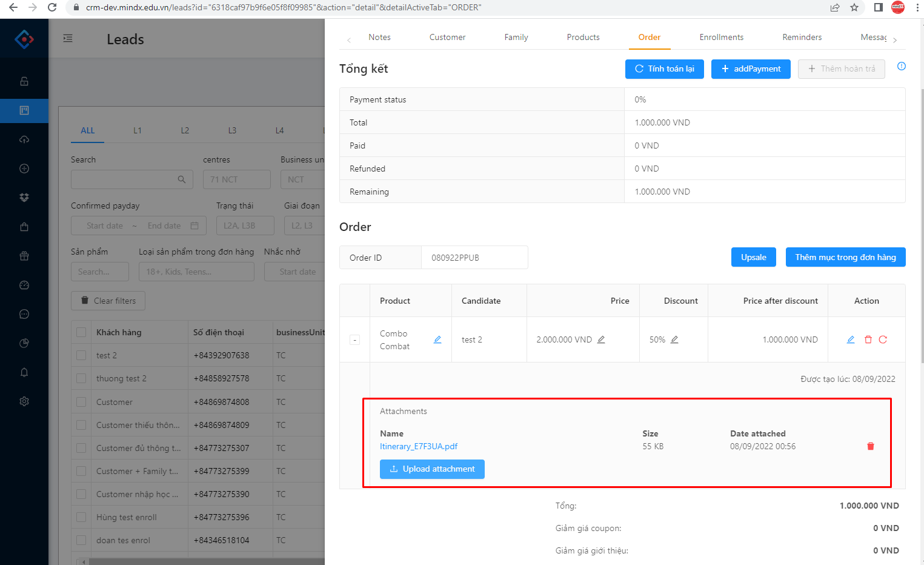
Task: Select all rows with header checkbox
Action: point(81,332)
